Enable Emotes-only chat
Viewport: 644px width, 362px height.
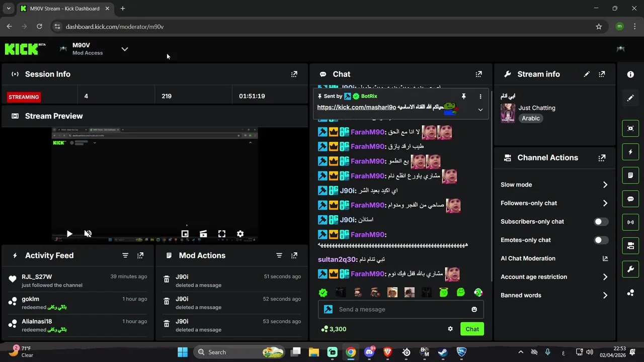[601, 240]
